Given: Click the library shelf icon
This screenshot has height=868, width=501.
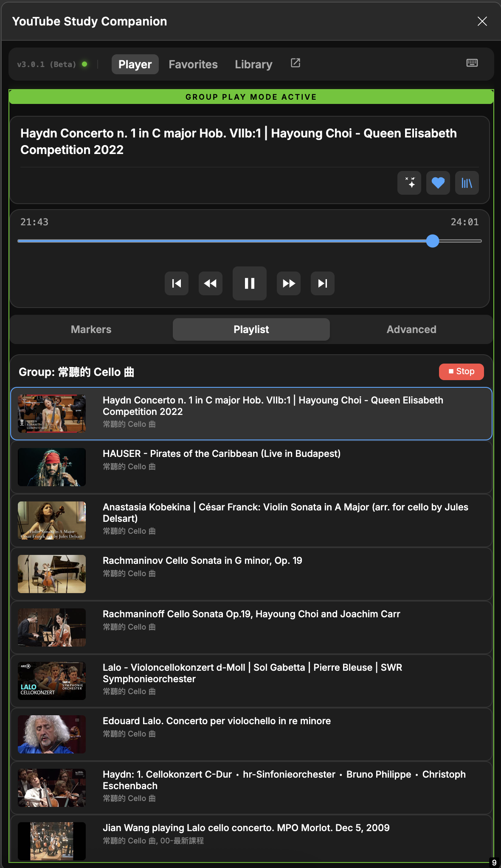Looking at the screenshot, I should point(467,183).
